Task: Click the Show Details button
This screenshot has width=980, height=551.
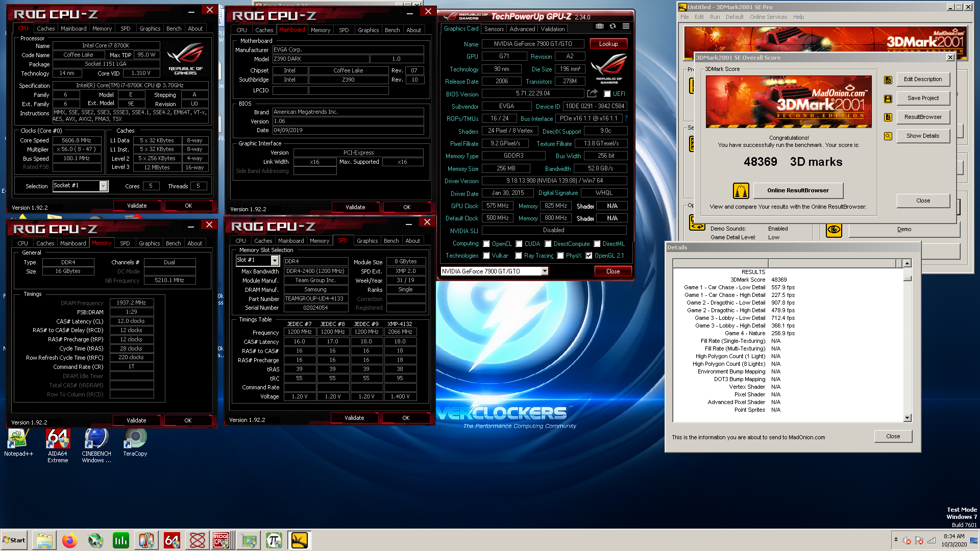Action: (923, 136)
